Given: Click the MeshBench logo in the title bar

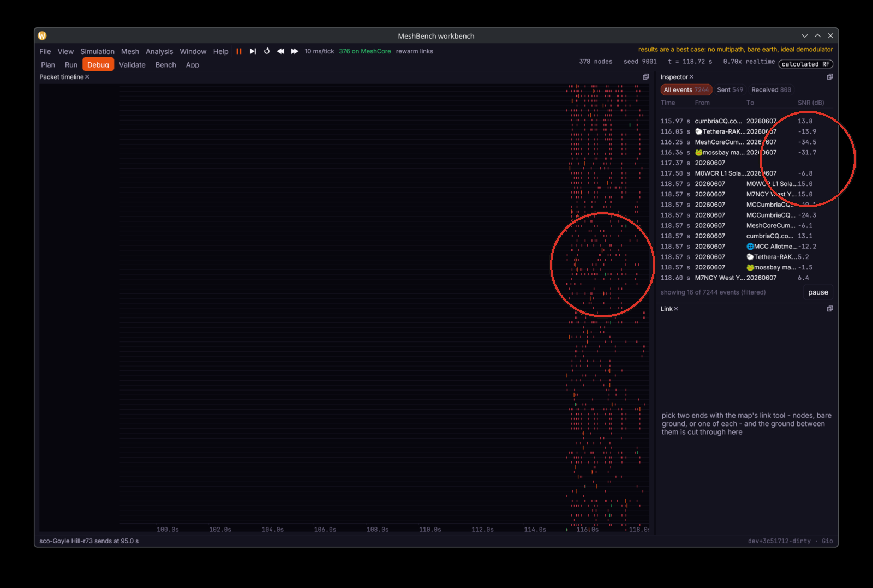Looking at the screenshot, I should point(43,36).
